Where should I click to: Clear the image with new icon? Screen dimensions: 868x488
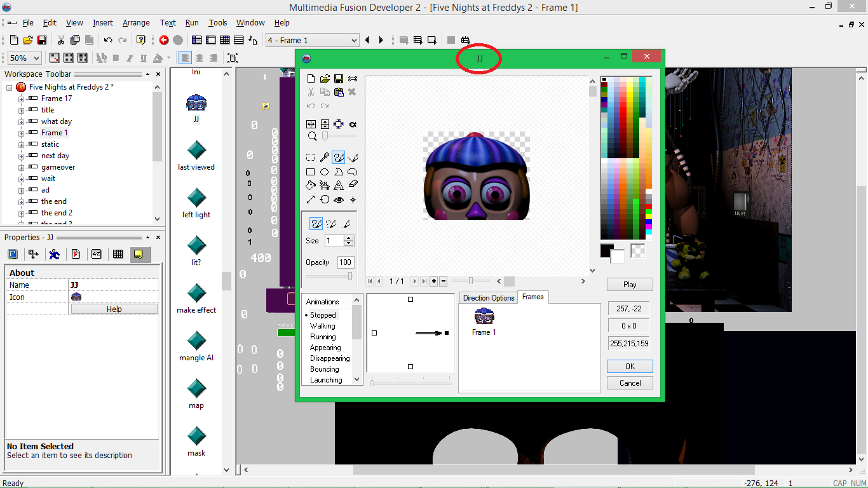pos(311,79)
